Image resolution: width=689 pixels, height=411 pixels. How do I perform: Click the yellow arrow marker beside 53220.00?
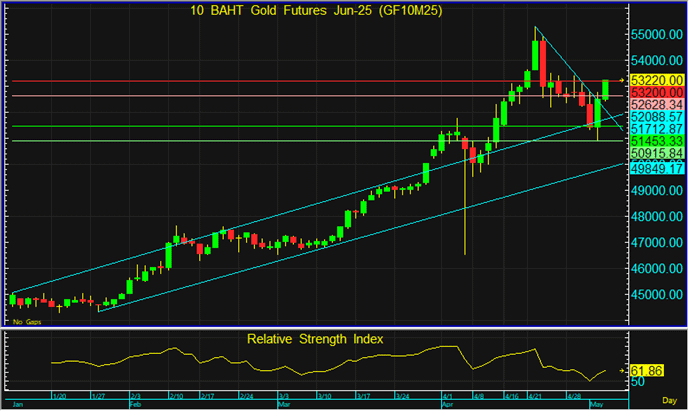[x=623, y=79]
